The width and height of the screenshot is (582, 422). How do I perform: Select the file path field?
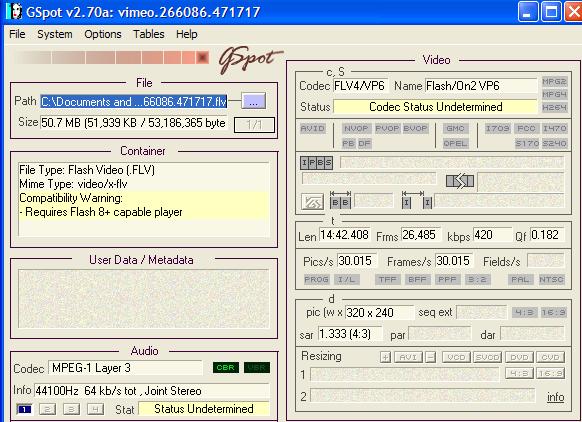[x=134, y=101]
